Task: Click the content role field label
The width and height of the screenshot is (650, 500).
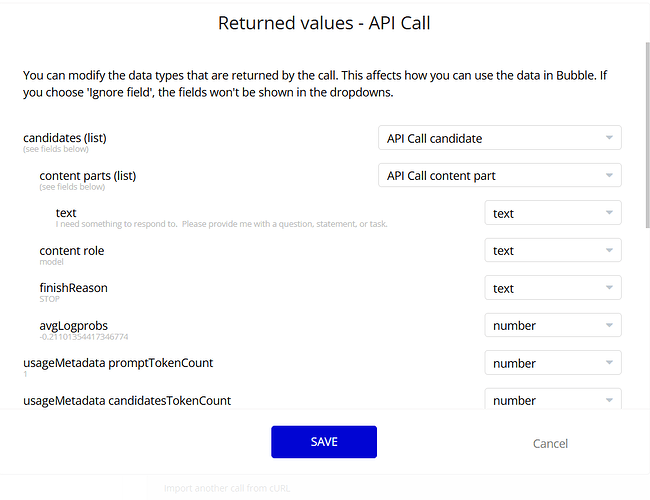Action: [x=72, y=250]
